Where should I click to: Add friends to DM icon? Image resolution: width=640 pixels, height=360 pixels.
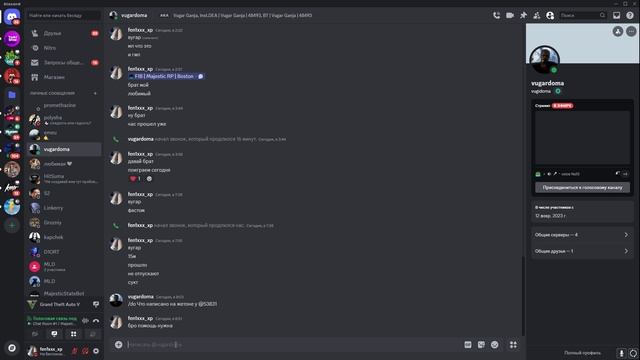pyautogui.click(x=537, y=16)
